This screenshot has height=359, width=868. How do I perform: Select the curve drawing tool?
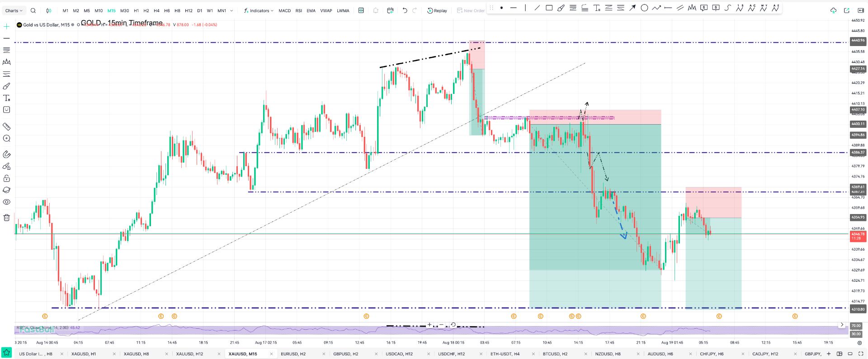click(727, 8)
